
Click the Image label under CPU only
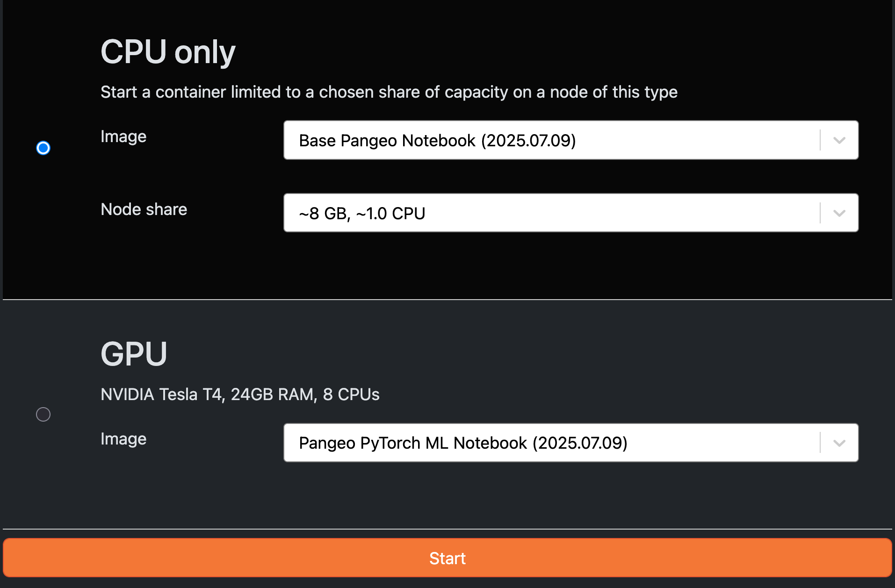coord(123,136)
